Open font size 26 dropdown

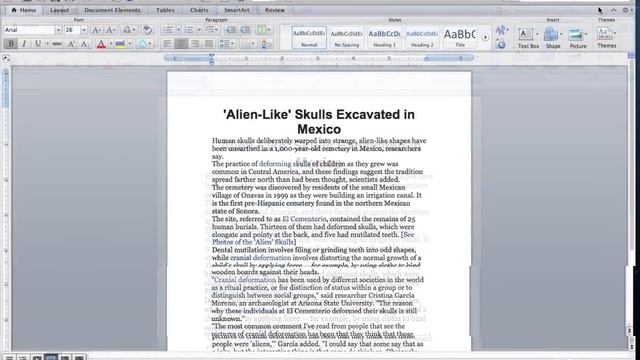(x=84, y=30)
